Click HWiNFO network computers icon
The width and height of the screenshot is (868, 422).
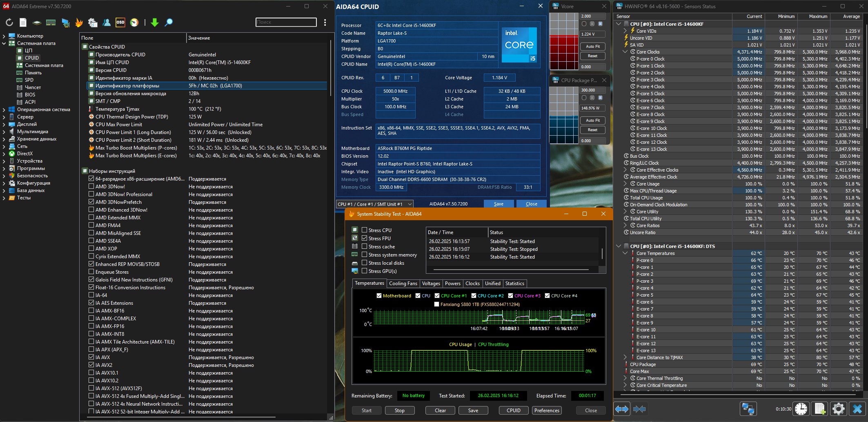(x=748, y=409)
